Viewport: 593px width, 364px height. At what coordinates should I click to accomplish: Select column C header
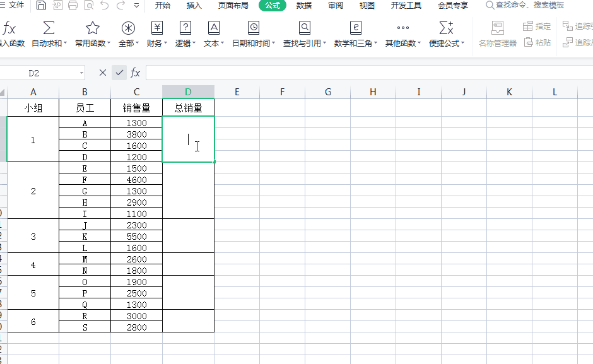click(x=136, y=91)
